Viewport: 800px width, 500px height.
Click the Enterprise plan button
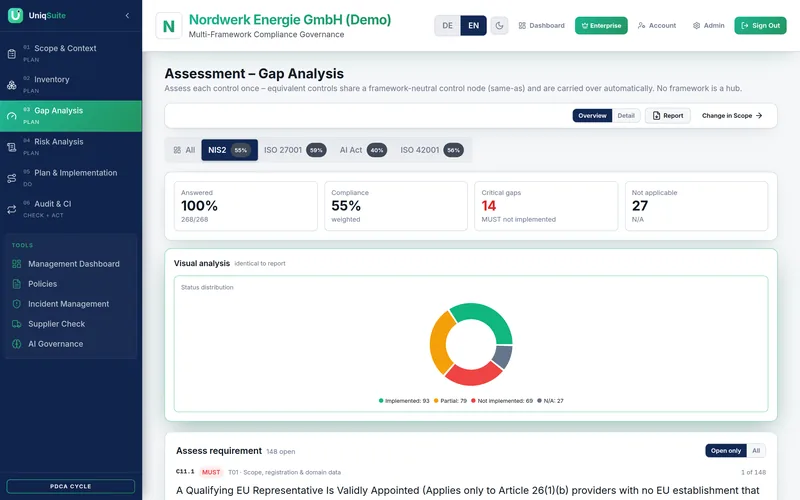(x=601, y=26)
